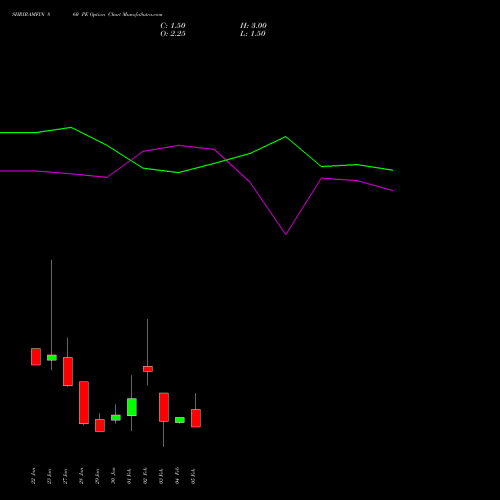Click the 29 Jan date label
500x500 pixels.
tap(97, 476)
